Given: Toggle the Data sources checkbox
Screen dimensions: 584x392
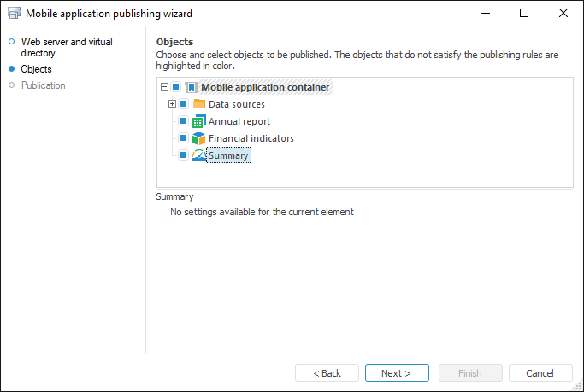Looking at the screenshot, I should [x=183, y=104].
